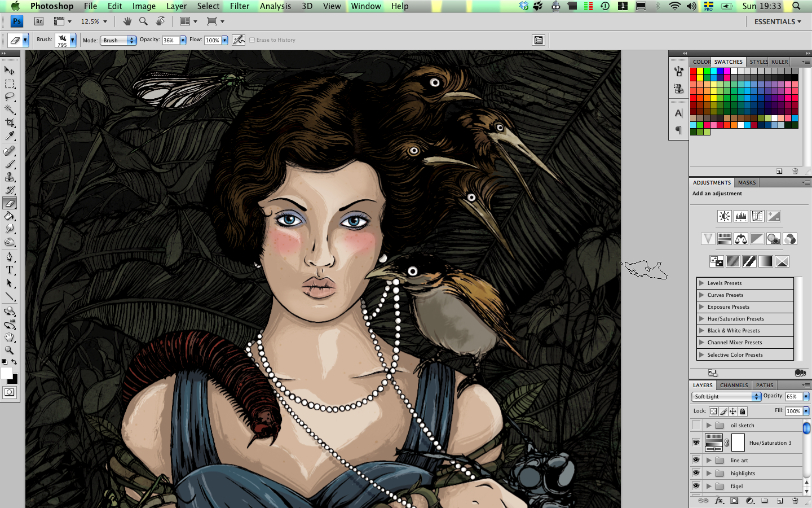
Task: Add a layer style via fx button
Action: (720, 501)
